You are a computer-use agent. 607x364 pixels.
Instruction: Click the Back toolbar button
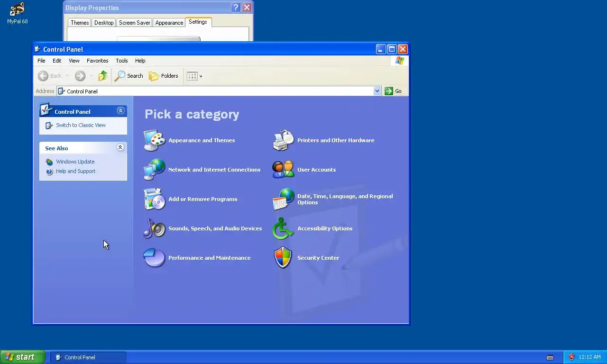pyautogui.click(x=50, y=76)
